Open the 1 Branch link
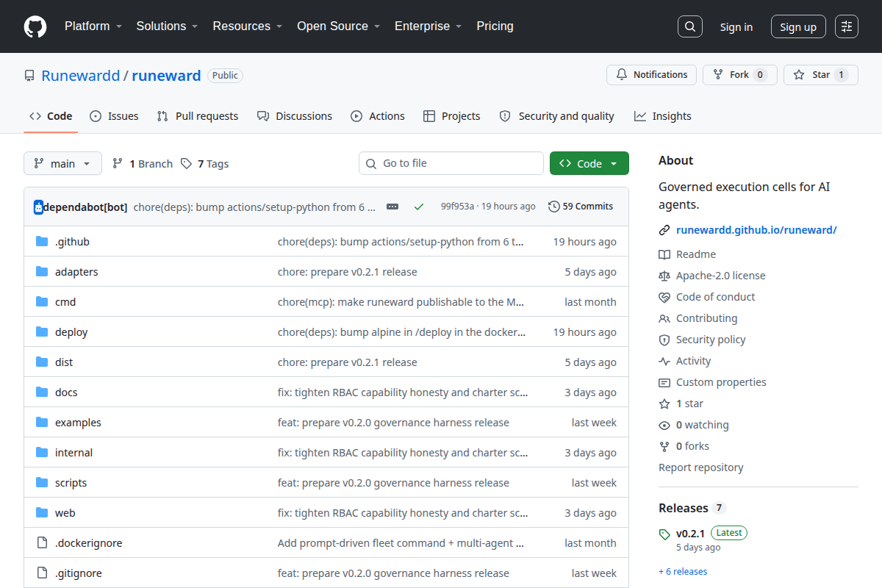The height and width of the screenshot is (588, 882). pyautogui.click(x=143, y=163)
